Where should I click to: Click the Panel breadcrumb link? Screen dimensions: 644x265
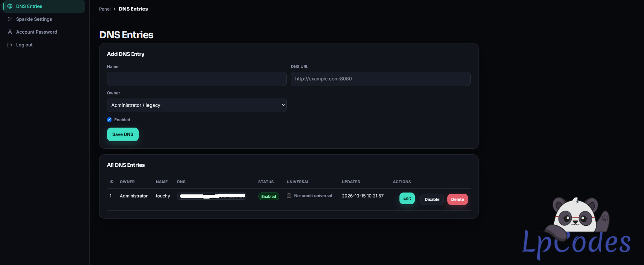pyautogui.click(x=105, y=9)
